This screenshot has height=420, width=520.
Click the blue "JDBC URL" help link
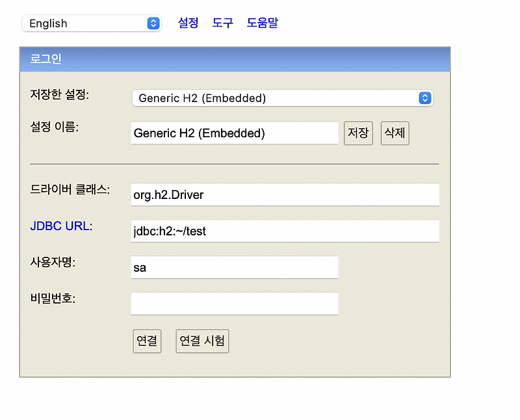(60, 226)
